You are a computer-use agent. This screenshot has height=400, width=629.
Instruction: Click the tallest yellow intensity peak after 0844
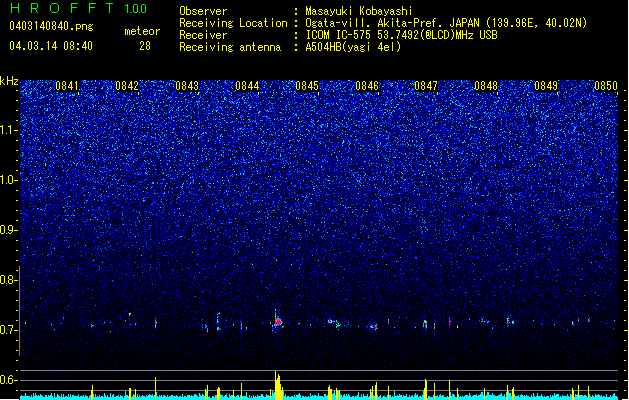277,385
